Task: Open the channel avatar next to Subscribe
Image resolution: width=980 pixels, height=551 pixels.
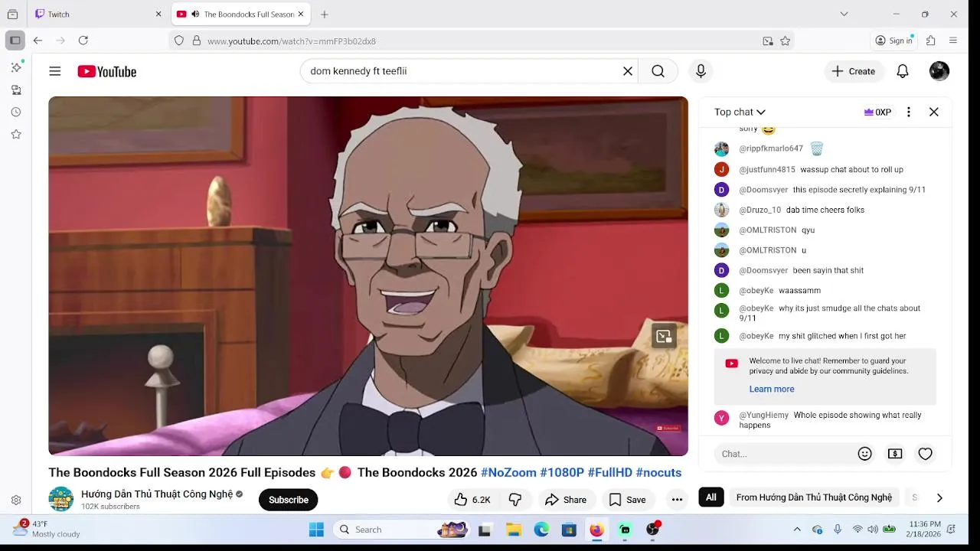Action: [x=61, y=499]
